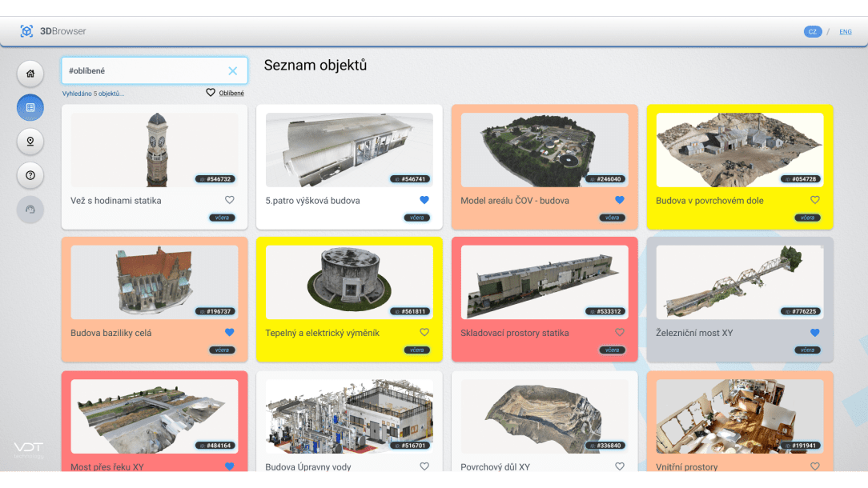Add Tepelný a elektrický výměník to favorites
868x488 pixels.
coord(424,332)
